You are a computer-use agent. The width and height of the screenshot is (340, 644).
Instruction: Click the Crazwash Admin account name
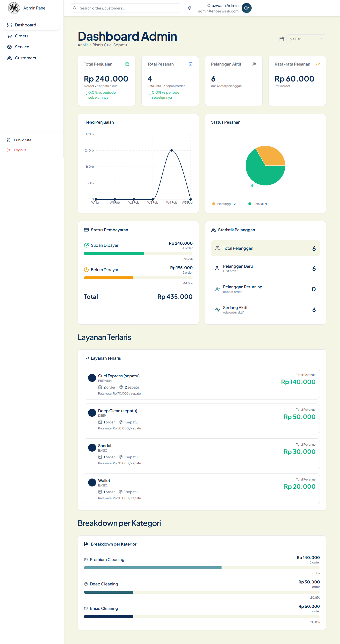pyautogui.click(x=223, y=5)
